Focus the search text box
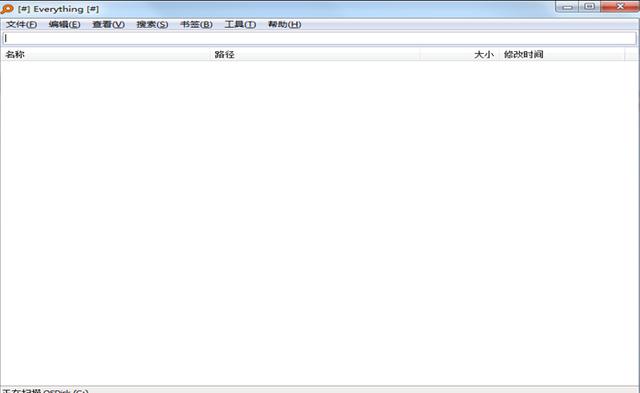This screenshot has width=640, height=393. (x=320, y=38)
